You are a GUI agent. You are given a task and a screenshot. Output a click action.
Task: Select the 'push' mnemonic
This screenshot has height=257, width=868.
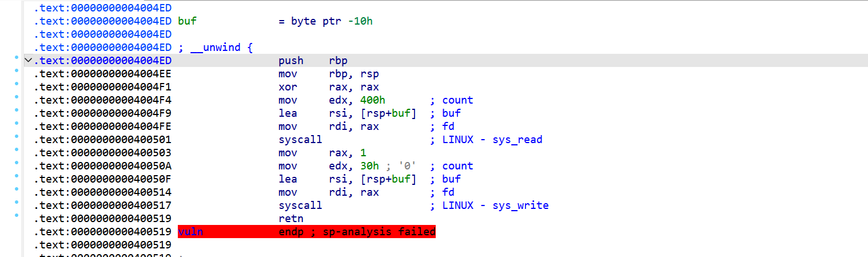tap(291, 61)
